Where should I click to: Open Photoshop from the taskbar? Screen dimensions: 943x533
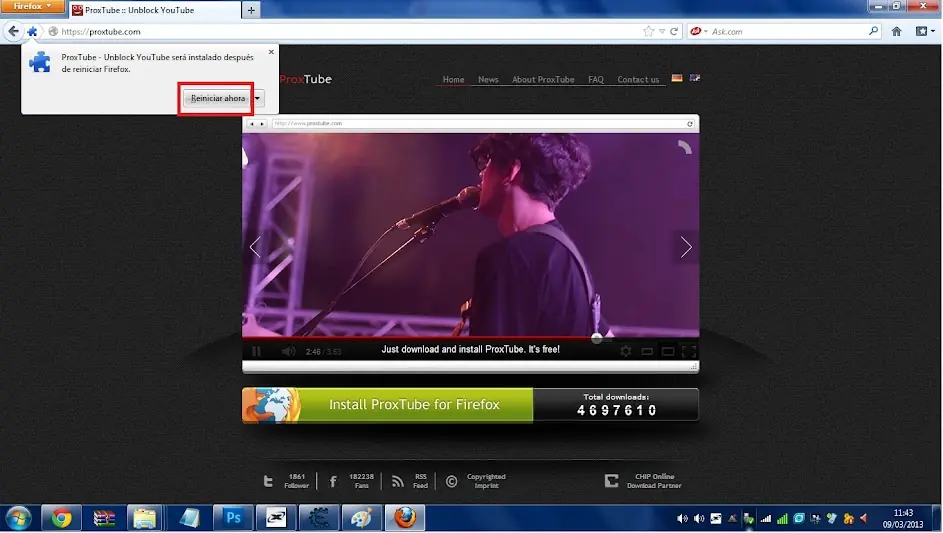pyautogui.click(x=233, y=518)
